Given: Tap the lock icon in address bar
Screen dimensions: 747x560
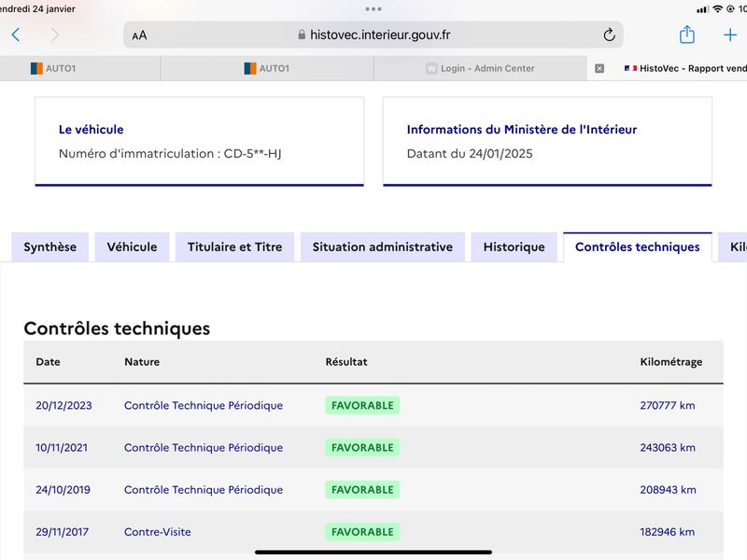Looking at the screenshot, I should pyautogui.click(x=301, y=35).
